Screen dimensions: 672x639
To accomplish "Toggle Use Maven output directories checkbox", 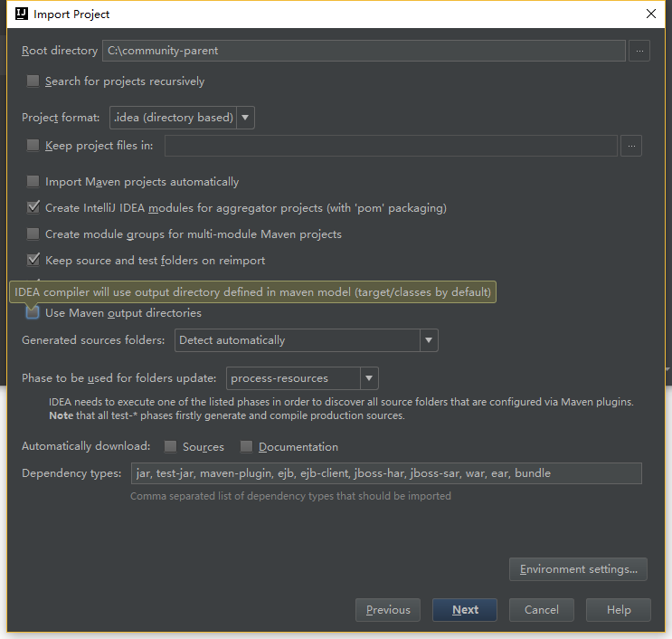I will 33,312.
